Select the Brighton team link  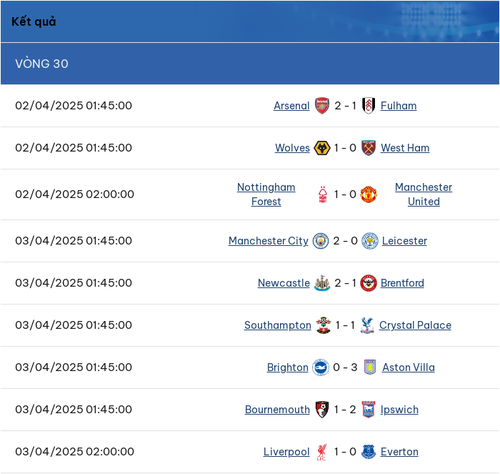pos(287,367)
